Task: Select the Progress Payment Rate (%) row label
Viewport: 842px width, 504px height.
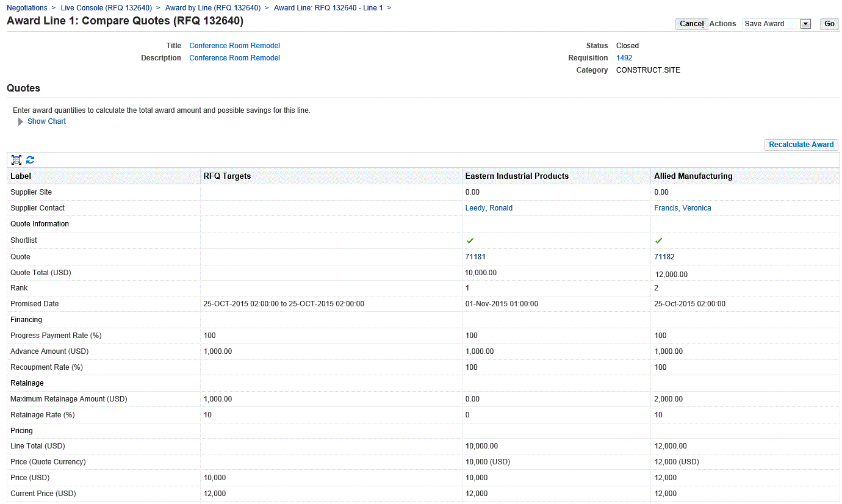Action: [x=56, y=336]
